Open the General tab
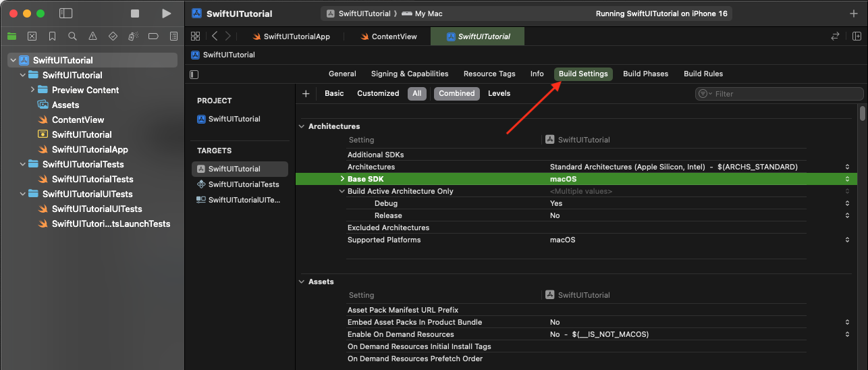 pos(342,74)
